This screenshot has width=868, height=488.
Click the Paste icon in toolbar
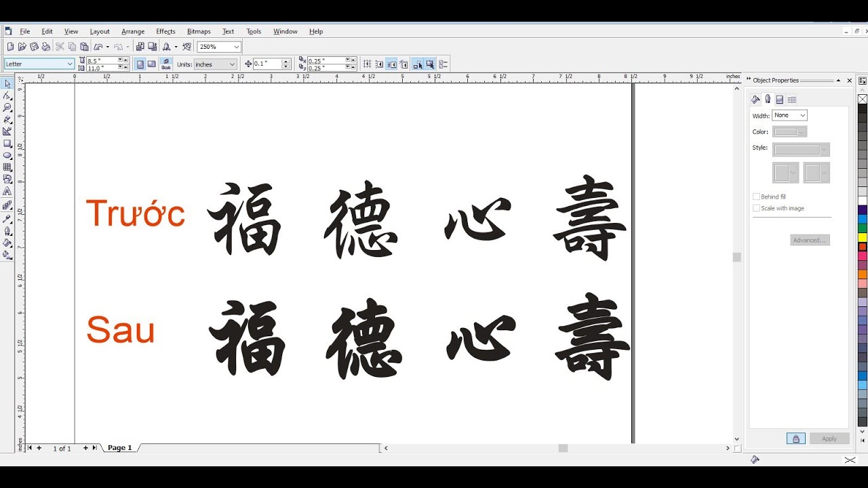tap(84, 47)
